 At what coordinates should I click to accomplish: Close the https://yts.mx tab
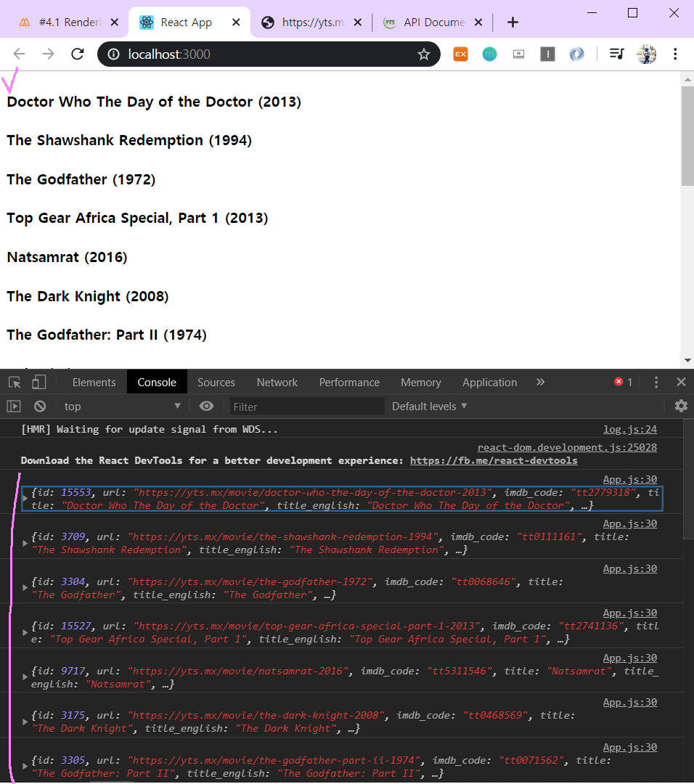click(x=357, y=22)
